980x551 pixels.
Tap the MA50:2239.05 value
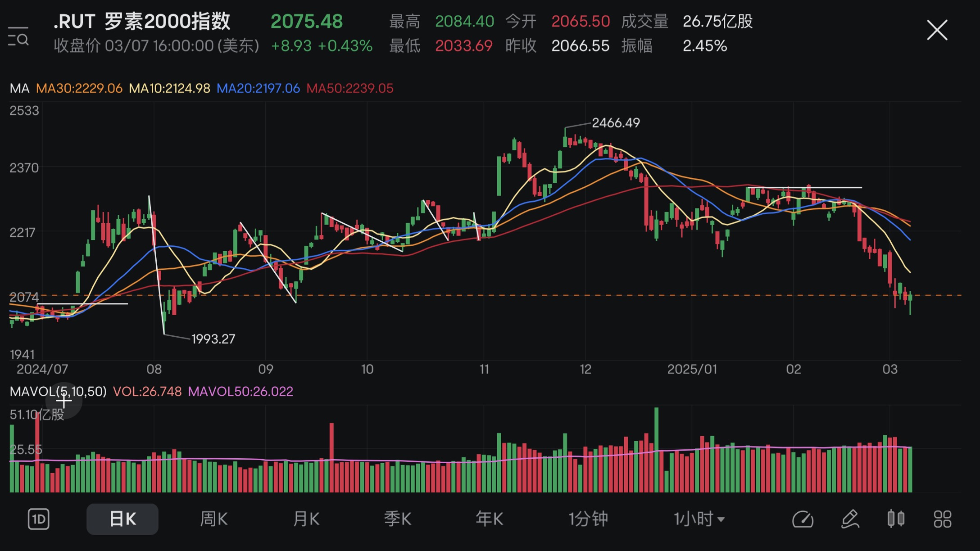coord(350,88)
